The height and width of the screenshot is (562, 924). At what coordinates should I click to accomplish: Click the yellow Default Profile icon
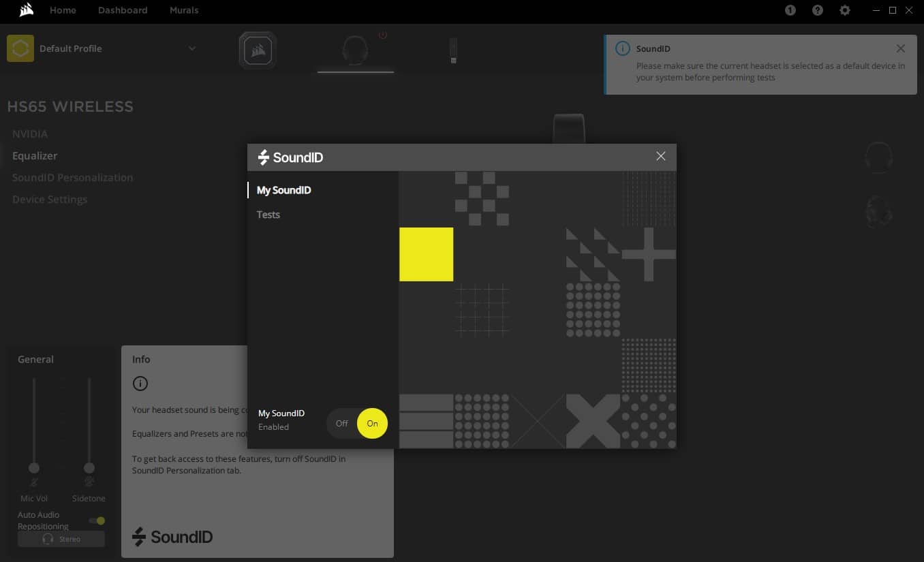point(20,48)
